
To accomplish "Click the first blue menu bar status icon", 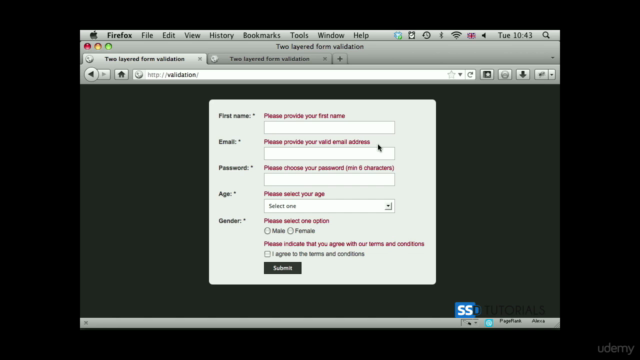I will point(398,36).
